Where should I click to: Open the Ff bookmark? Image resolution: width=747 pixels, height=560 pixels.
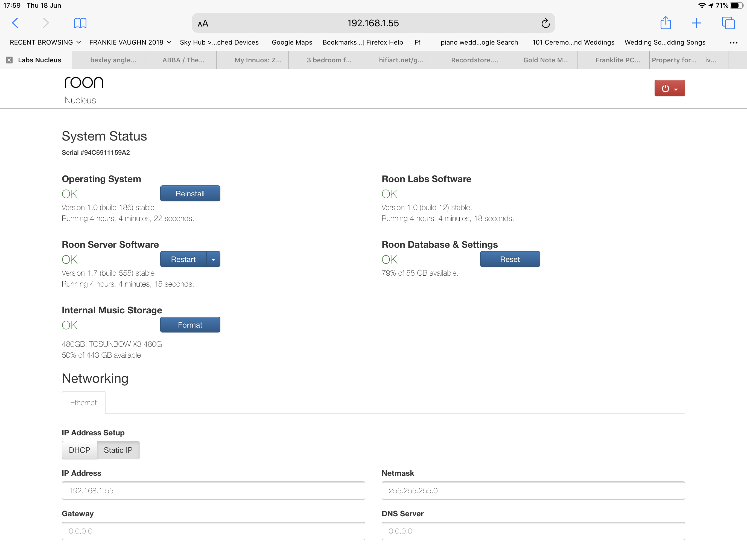click(x=418, y=42)
